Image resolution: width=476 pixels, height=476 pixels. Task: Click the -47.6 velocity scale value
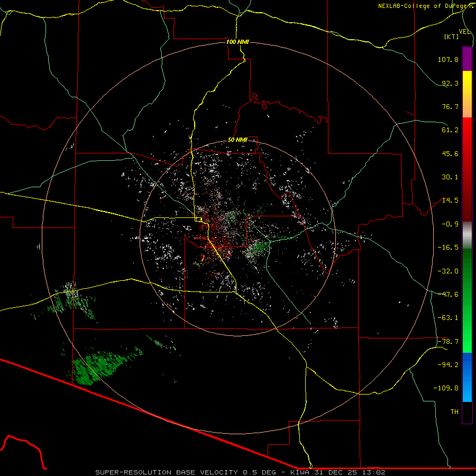point(448,295)
